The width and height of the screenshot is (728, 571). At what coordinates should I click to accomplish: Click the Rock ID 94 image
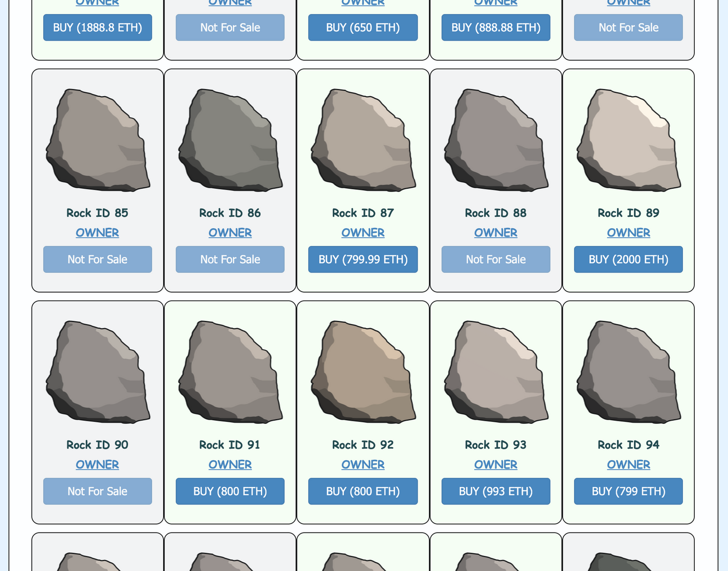point(629,372)
